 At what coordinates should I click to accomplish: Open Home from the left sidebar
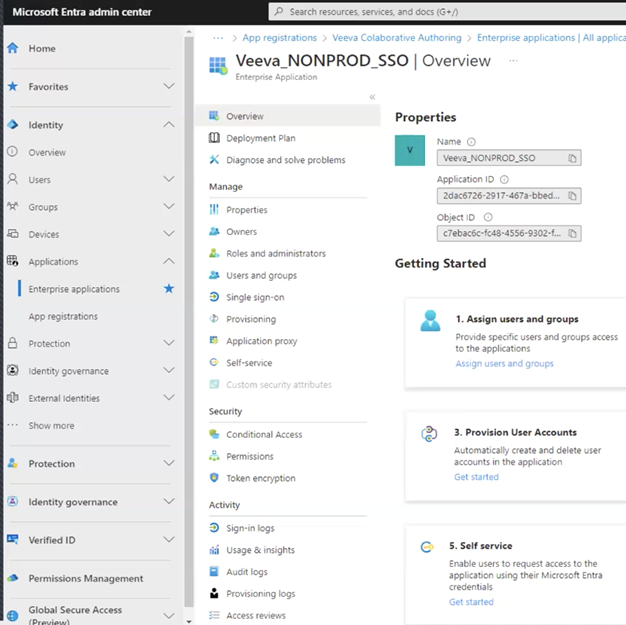pos(42,48)
